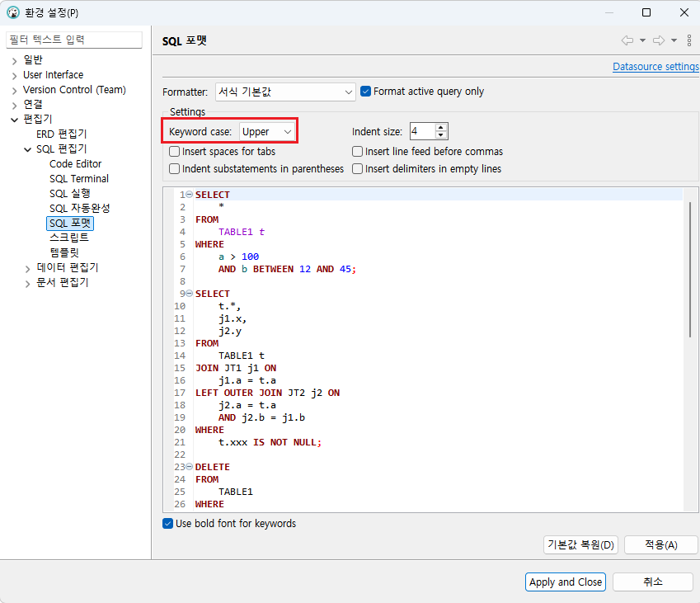Click the SQL preview vertical scrollbar
700x603 pixels.
[x=690, y=270]
